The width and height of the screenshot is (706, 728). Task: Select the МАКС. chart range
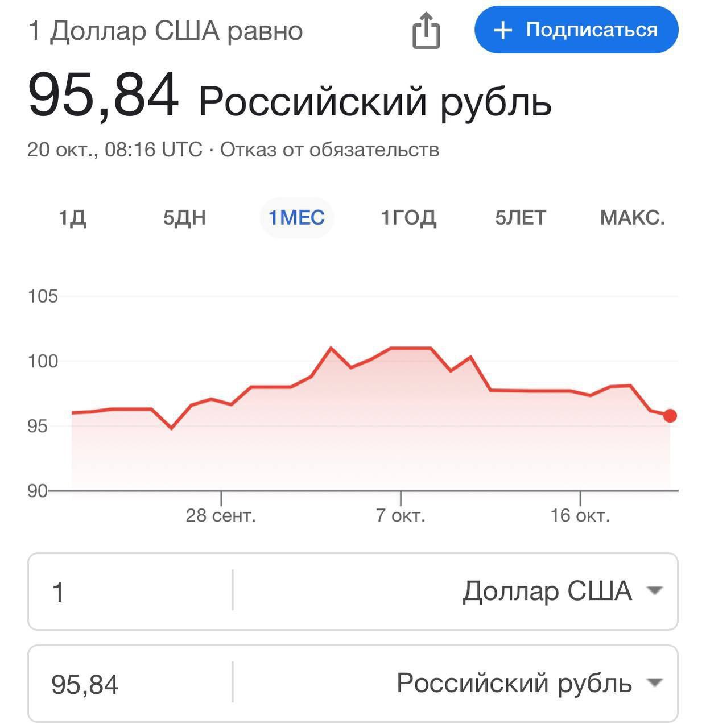click(x=632, y=218)
